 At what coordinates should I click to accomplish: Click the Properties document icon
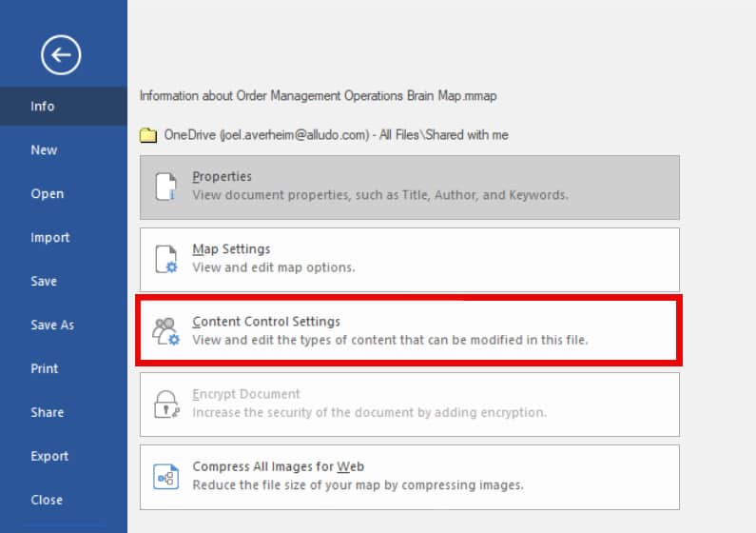point(166,187)
